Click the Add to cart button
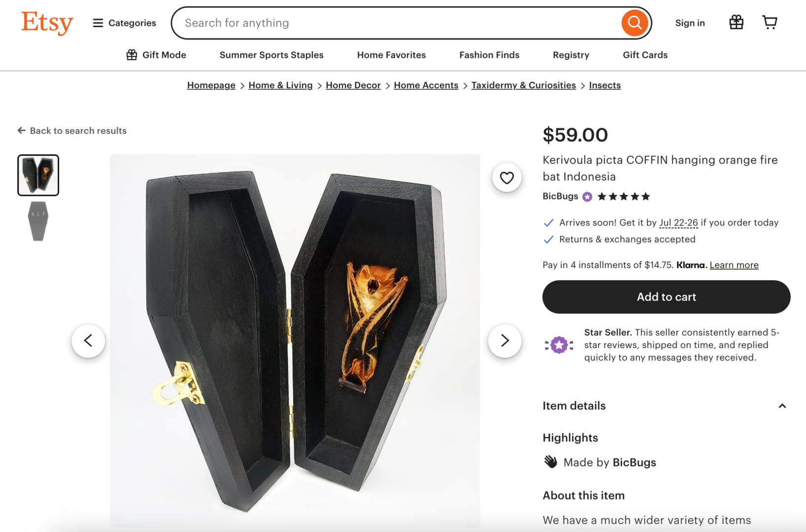 666,297
